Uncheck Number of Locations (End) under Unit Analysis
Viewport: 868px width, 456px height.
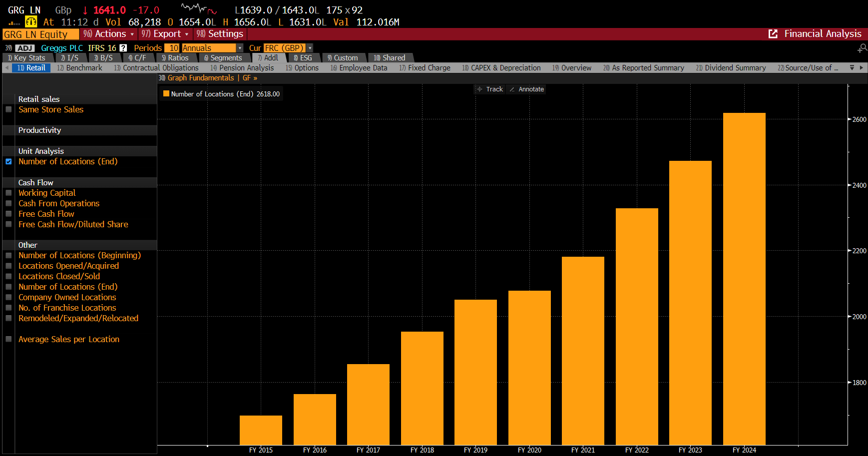pos(8,161)
